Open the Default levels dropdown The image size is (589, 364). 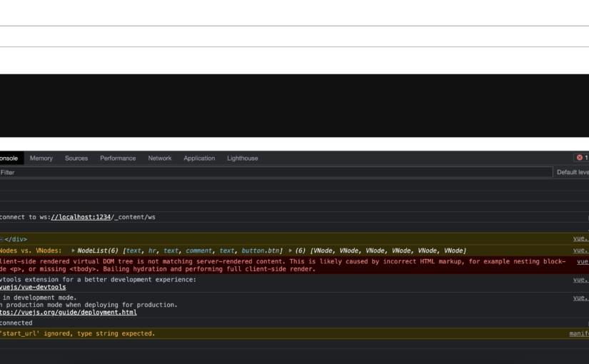tap(572, 172)
